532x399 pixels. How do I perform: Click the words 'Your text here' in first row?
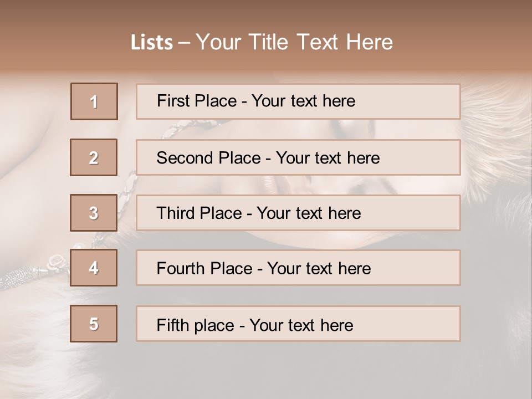(303, 101)
